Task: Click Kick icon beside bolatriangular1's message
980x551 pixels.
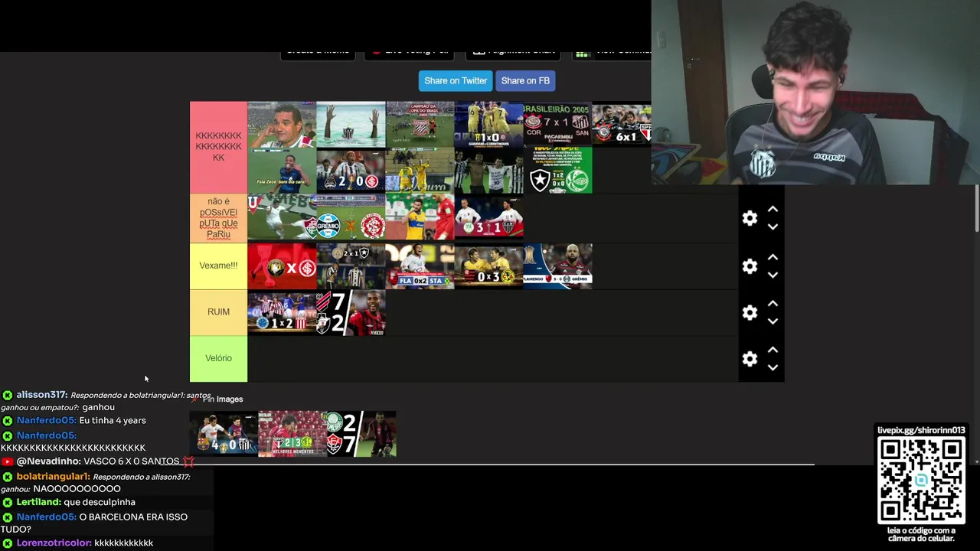Action: (8, 476)
